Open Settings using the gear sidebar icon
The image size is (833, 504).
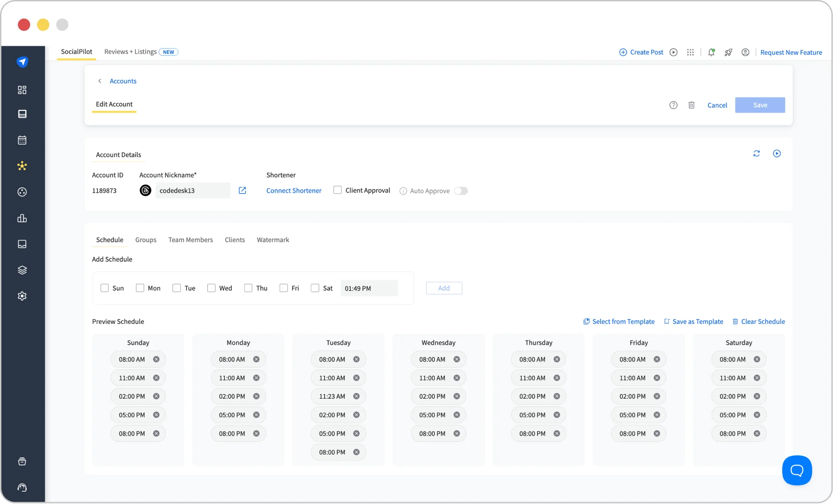click(22, 296)
